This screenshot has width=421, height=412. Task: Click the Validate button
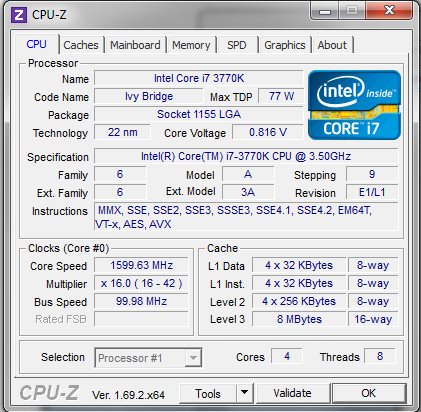pos(293,393)
